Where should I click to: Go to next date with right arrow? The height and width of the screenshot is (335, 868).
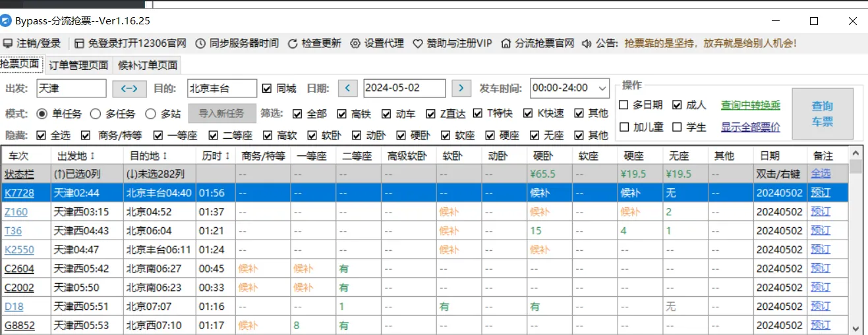(462, 88)
